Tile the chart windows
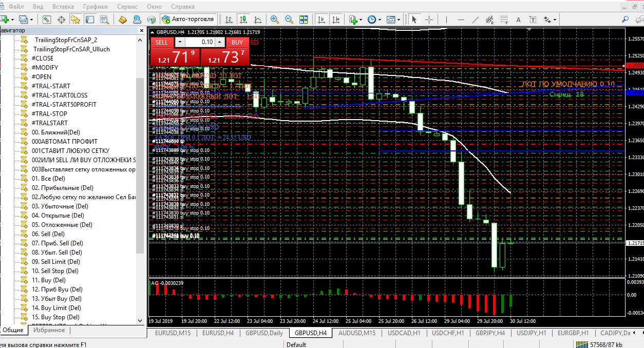 (x=304, y=20)
